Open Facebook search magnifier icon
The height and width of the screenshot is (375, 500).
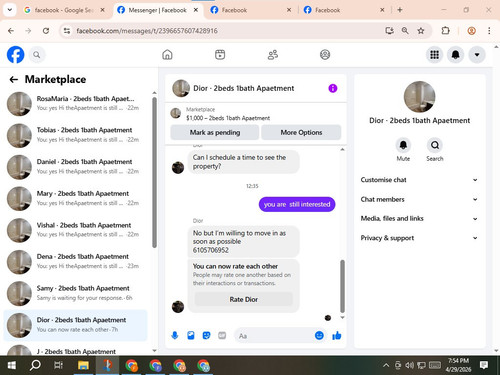click(37, 55)
